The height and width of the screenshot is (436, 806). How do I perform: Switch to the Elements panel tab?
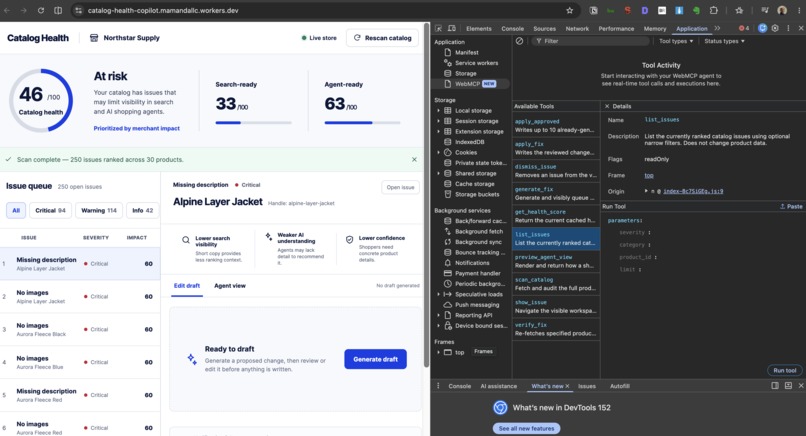[479, 29]
